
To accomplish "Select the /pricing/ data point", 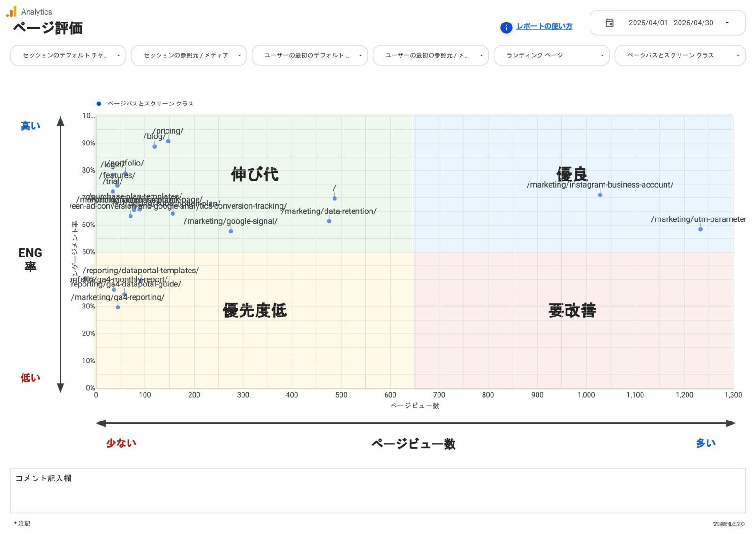I will 168,141.
